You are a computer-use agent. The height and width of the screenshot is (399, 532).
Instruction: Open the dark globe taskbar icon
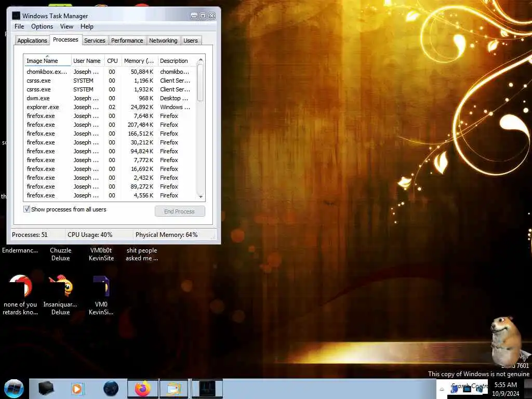click(x=111, y=389)
